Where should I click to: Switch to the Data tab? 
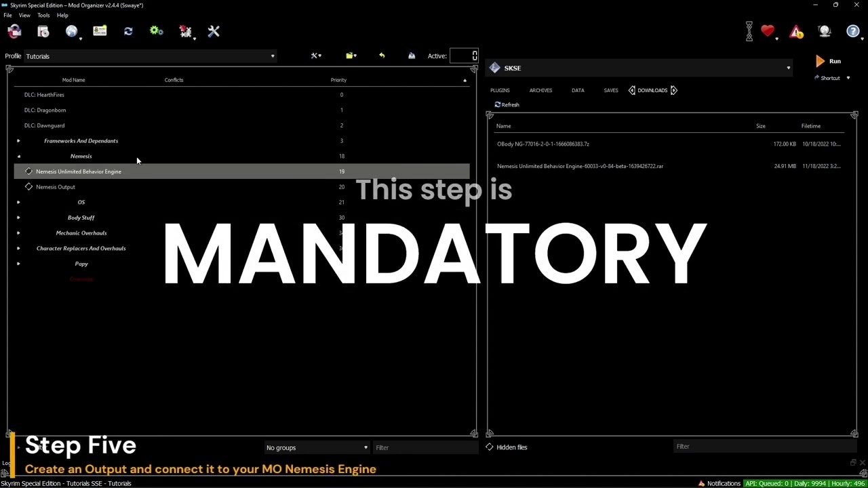pos(578,90)
